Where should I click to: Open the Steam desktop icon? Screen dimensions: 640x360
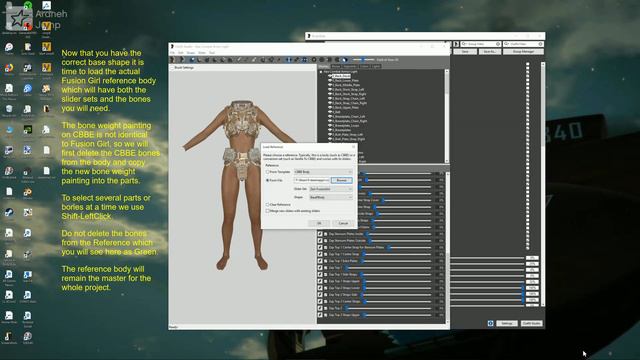[9, 212]
